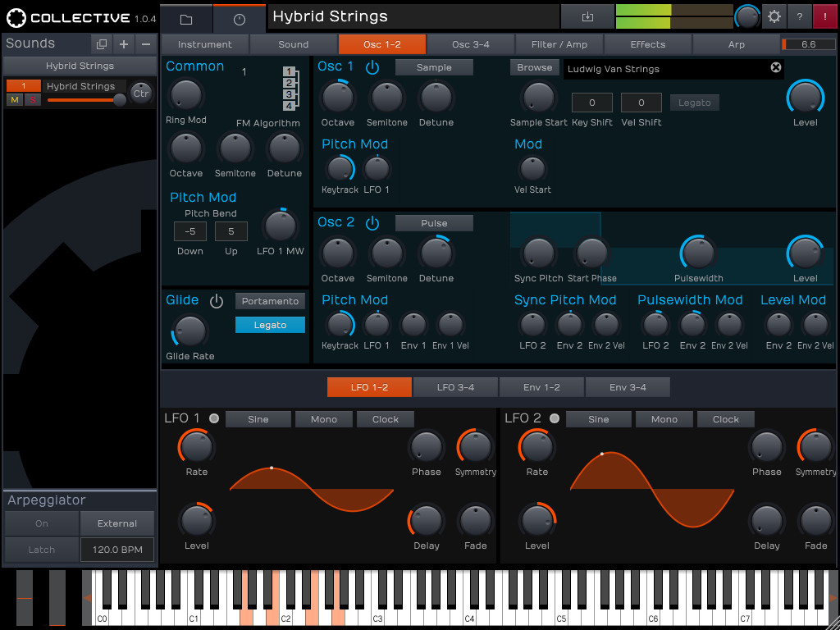Viewport: 840px width, 630px height.
Task: Open LFO 1 Sine waveform dropdown
Action: tap(258, 419)
